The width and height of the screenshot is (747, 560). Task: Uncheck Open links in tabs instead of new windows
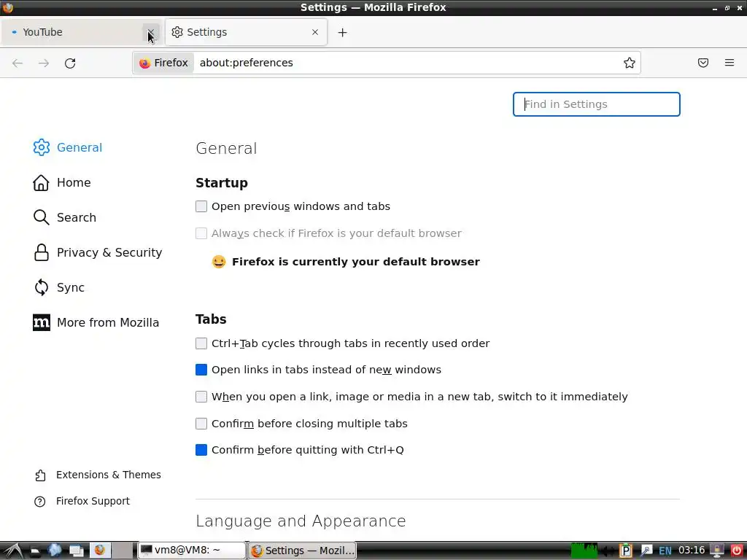click(x=201, y=370)
